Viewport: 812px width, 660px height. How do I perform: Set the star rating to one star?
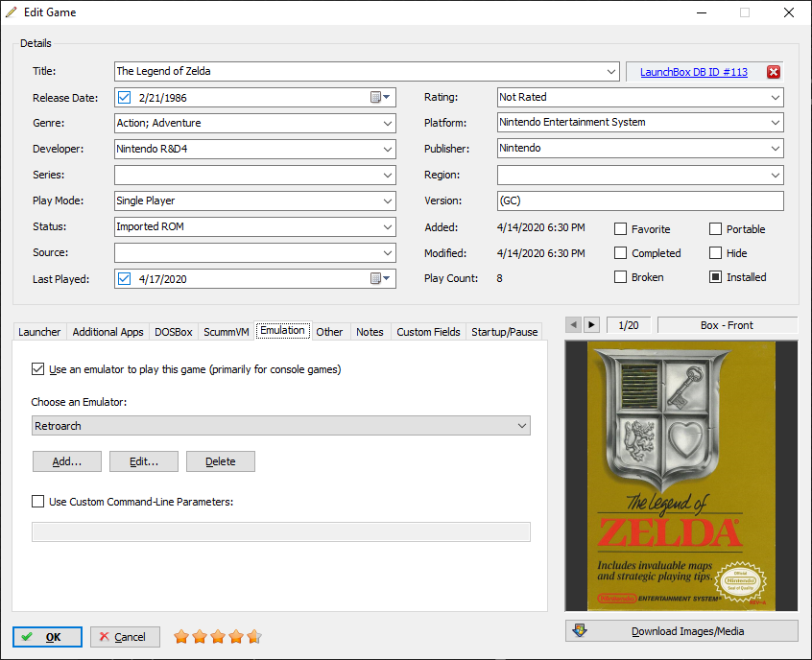[x=181, y=636]
